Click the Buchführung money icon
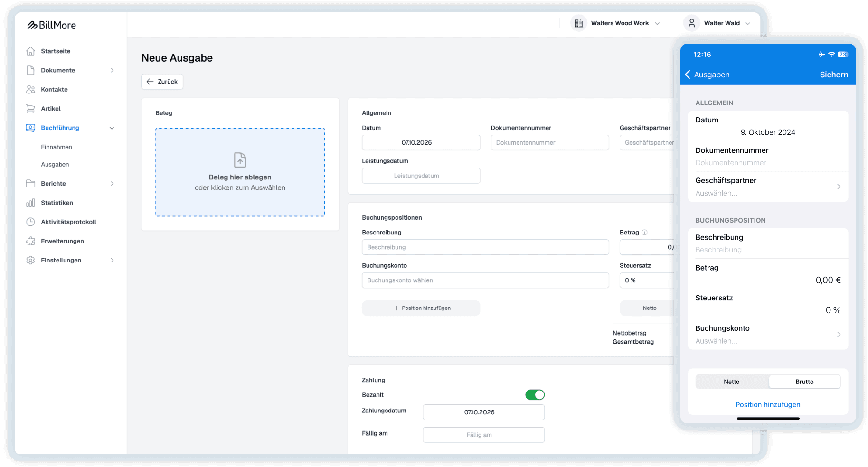The height and width of the screenshot is (467, 868). (x=31, y=128)
